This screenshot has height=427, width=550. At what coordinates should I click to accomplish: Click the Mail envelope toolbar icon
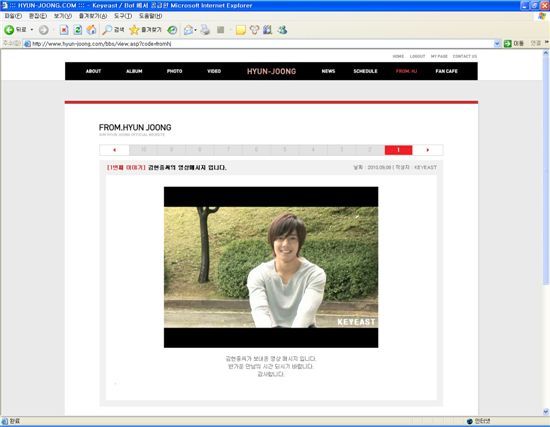tap(188, 30)
